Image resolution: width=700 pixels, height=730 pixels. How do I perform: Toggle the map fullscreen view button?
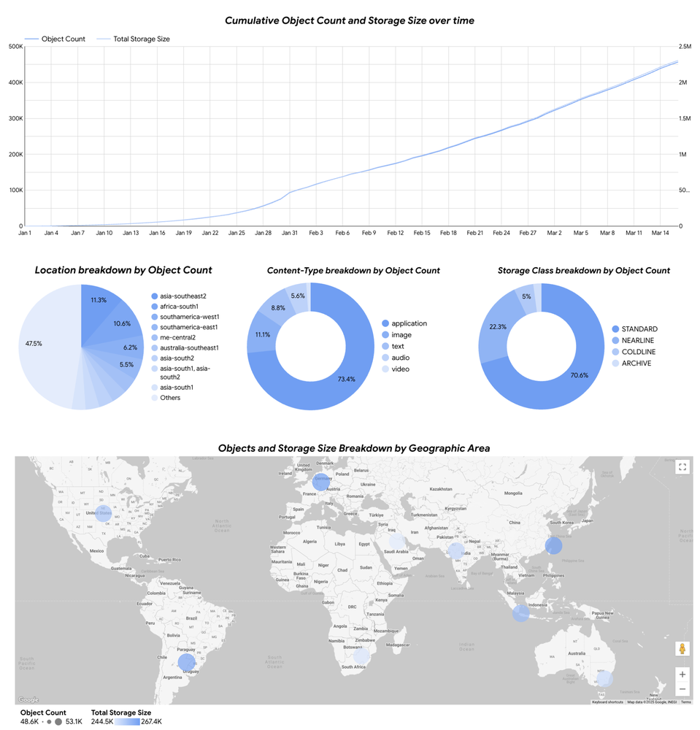(682, 467)
